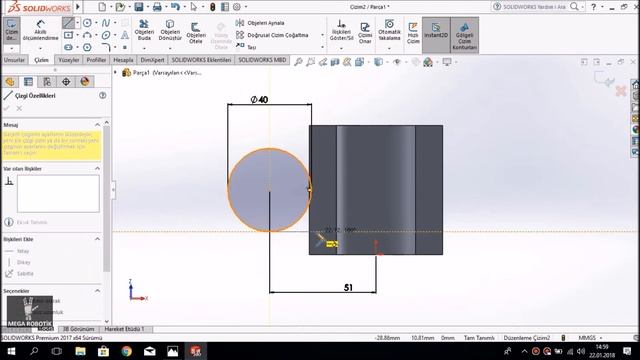The width and height of the screenshot is (640, 360).
Task: Add Sabitle fix relation
Action: 19,274
